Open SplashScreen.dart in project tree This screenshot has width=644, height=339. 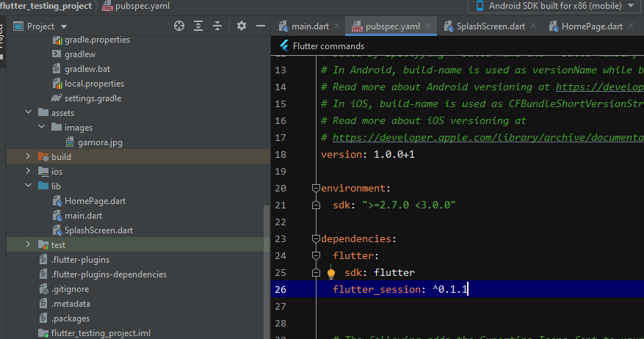[x=98, y=230]
